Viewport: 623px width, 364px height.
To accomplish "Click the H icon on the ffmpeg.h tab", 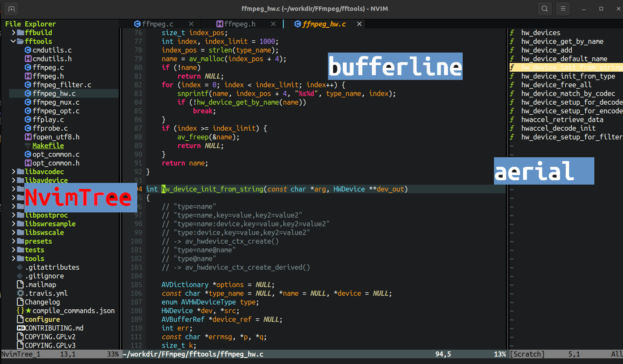I will coord(219,24).
